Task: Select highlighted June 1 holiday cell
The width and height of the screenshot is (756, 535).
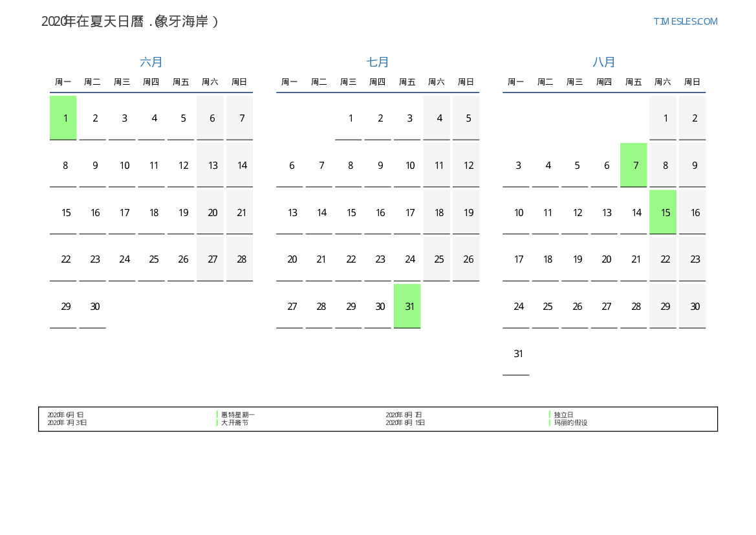Action: point(63,118)
